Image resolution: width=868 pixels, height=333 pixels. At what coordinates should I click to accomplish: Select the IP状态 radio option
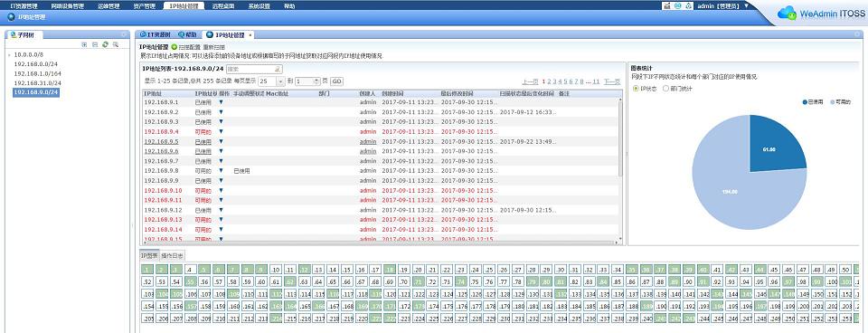[636, 88]
